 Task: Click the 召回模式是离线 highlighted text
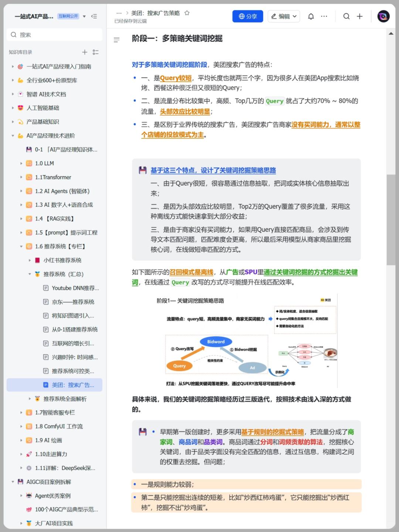coord(191,272)
